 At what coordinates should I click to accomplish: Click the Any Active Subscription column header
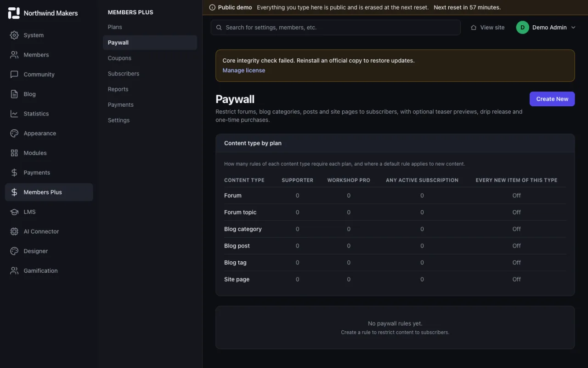tap(422, 180)
